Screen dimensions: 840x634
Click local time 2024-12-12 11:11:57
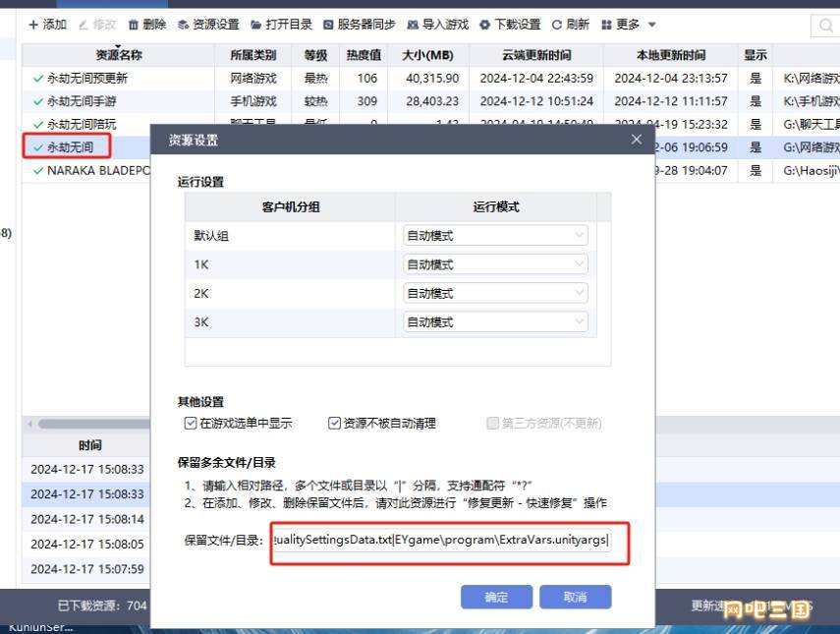point(671,101)
